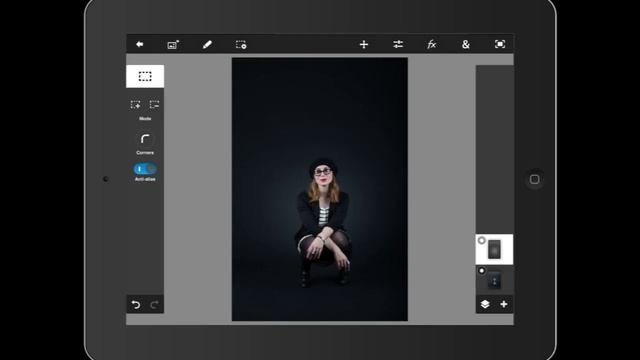
Task: Tap the woman in the canvas photo
Action: coord(323,222)
